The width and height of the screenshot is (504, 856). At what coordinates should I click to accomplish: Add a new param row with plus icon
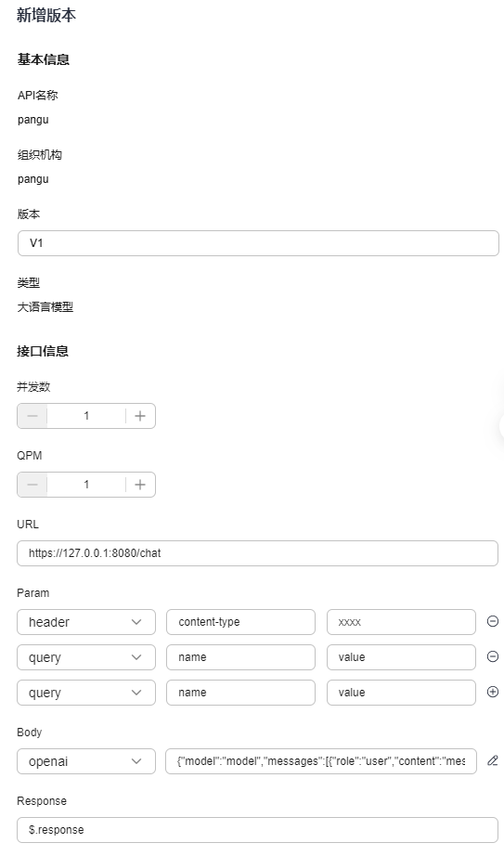493,692
